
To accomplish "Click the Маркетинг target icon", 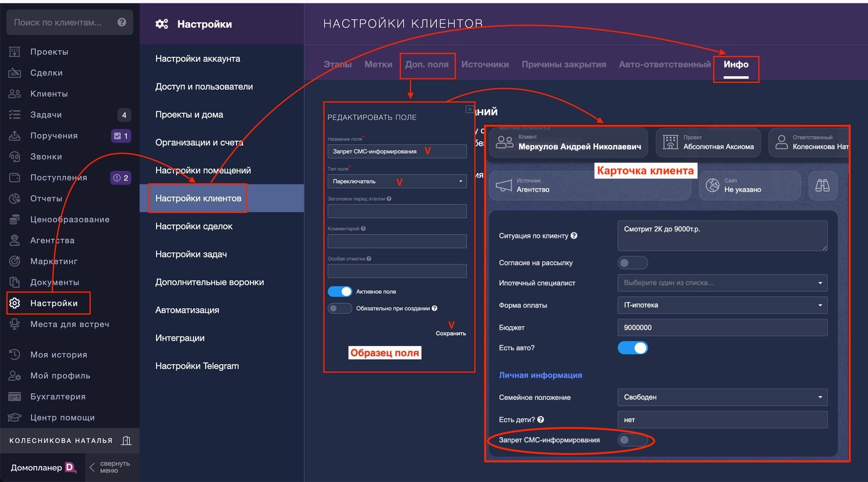I will click(15, 261).
